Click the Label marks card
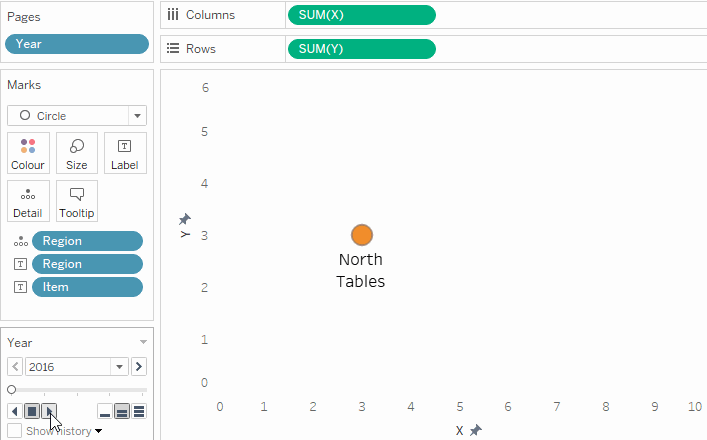The image size is (707, 440). tap(125, 153)
